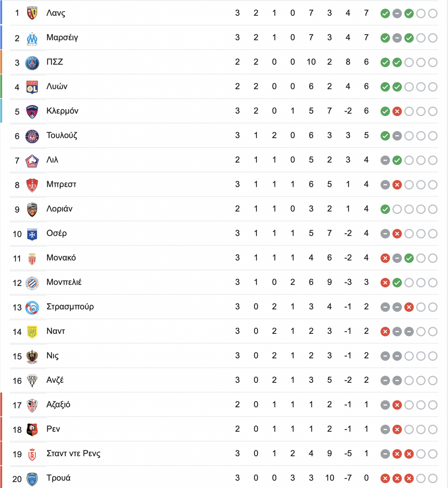
Task: Click the Μονπελιέ team name
Action: point(64,282)
